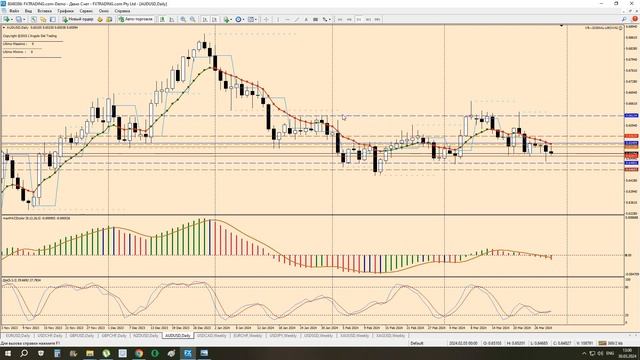Enable chart shift icon
The height and width of the screenshot is (360, 640).
[x=214, y=19]
